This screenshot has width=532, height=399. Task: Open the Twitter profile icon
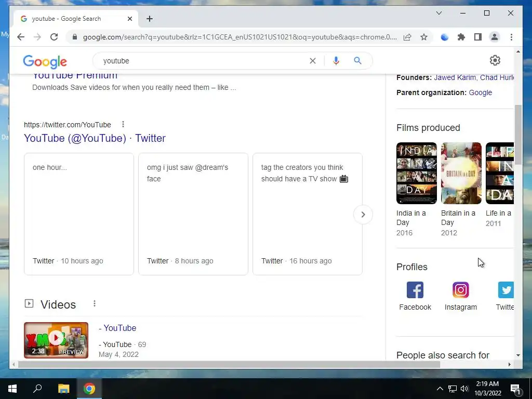(x=506, y=290)
